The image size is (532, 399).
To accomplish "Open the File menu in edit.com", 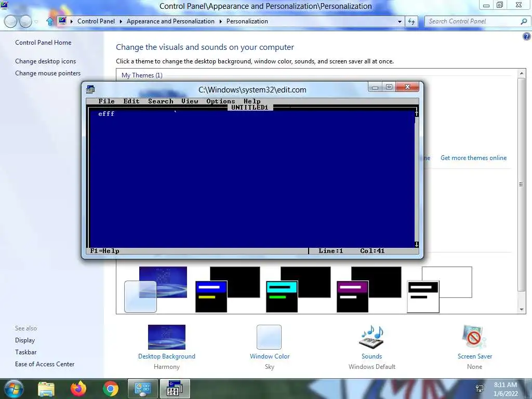I will coord(106,101).
